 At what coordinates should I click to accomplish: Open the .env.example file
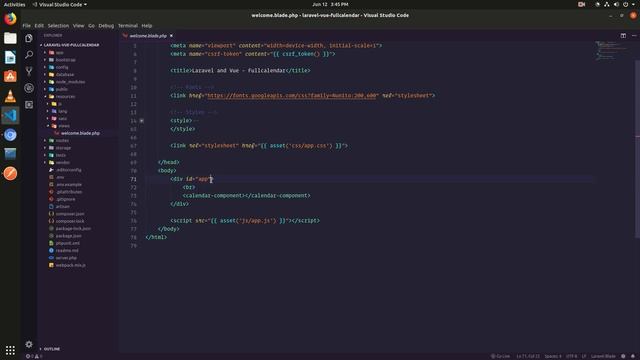[x=69, y=184]
